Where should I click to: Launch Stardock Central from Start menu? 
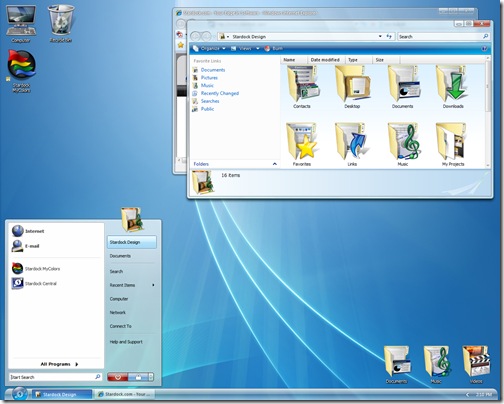click(x=34, y=283)
